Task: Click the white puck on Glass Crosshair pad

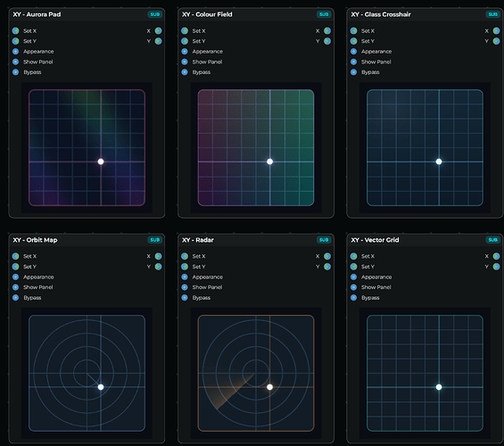Action: click(x=439, y=161)
